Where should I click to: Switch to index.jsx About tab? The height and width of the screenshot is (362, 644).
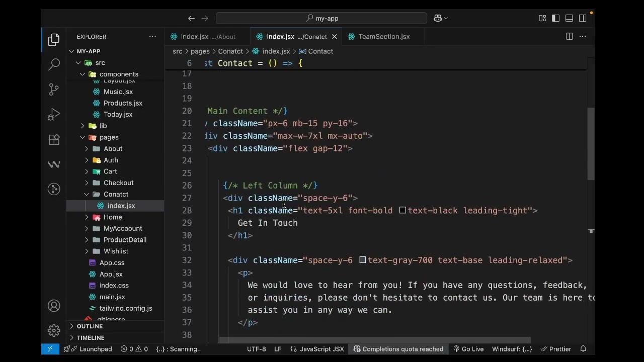pos(208,36)
